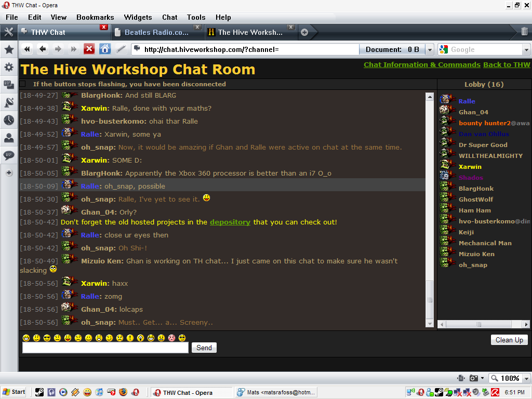The width and height of the screenshot is (532, 399).
Task: Insert the pink blushing emoticon
Action: click(x=171, y=338)
